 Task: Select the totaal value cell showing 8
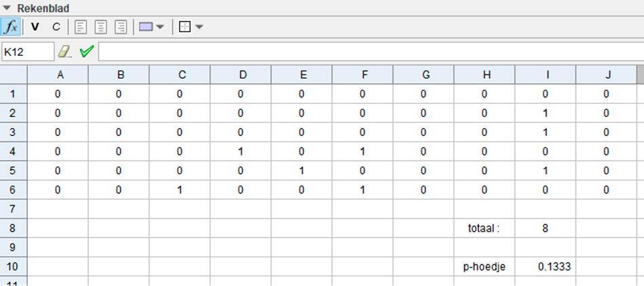546,228
